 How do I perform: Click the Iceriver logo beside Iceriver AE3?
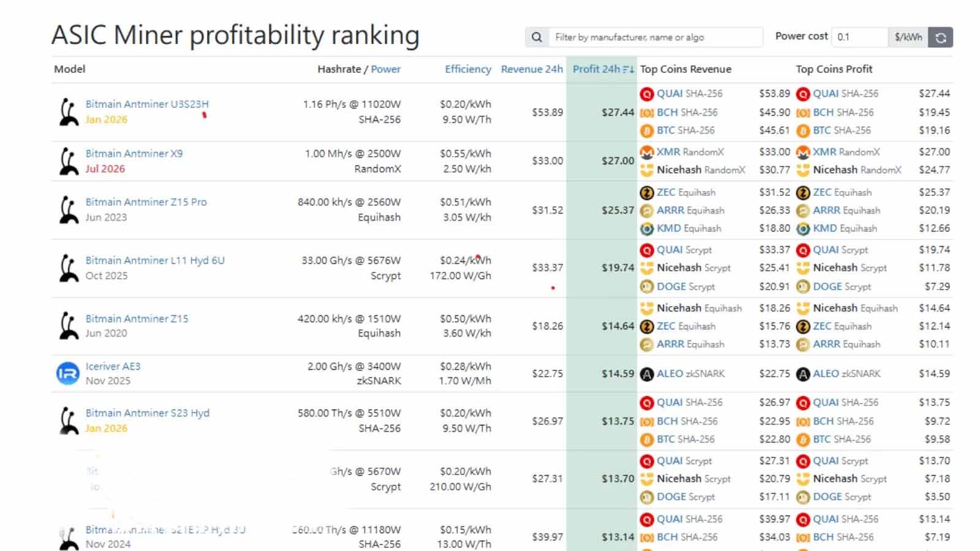coord(68,373)
